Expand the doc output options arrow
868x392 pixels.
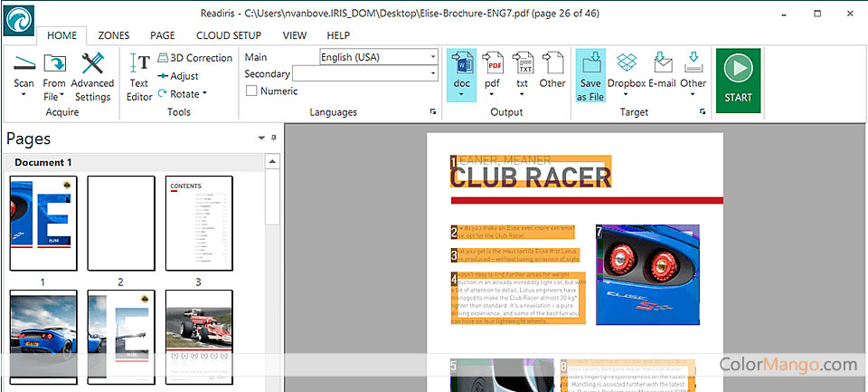tap(461, 95)
